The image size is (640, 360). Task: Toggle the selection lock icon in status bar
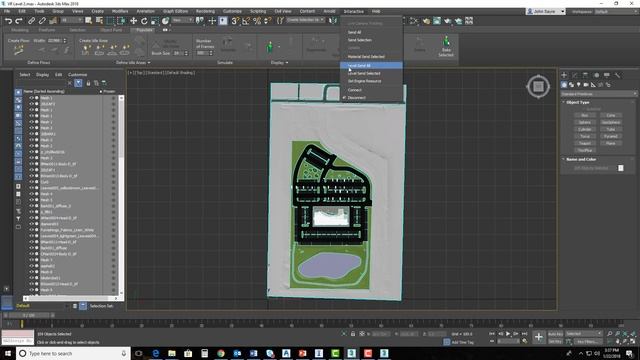[353, 334]
